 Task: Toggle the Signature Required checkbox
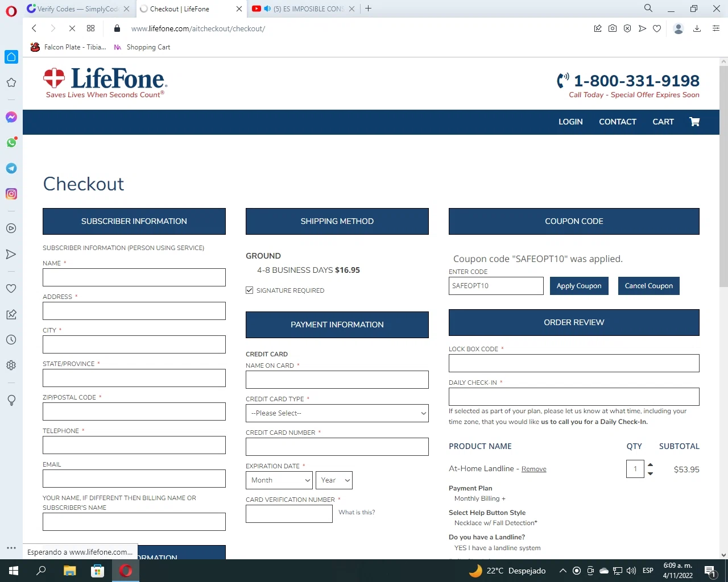(x=249, y=290)
